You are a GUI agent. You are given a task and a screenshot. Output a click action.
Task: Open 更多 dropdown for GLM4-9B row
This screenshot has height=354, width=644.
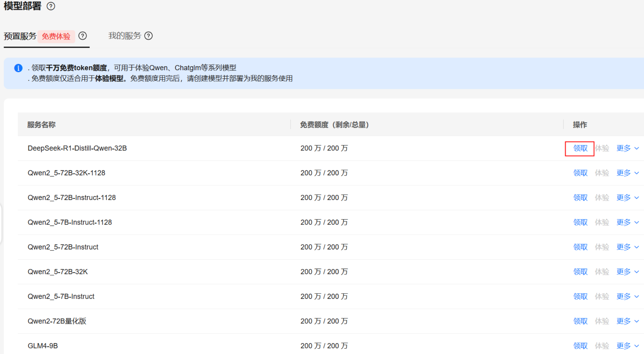pyautogui.click(x=627, y=346)
